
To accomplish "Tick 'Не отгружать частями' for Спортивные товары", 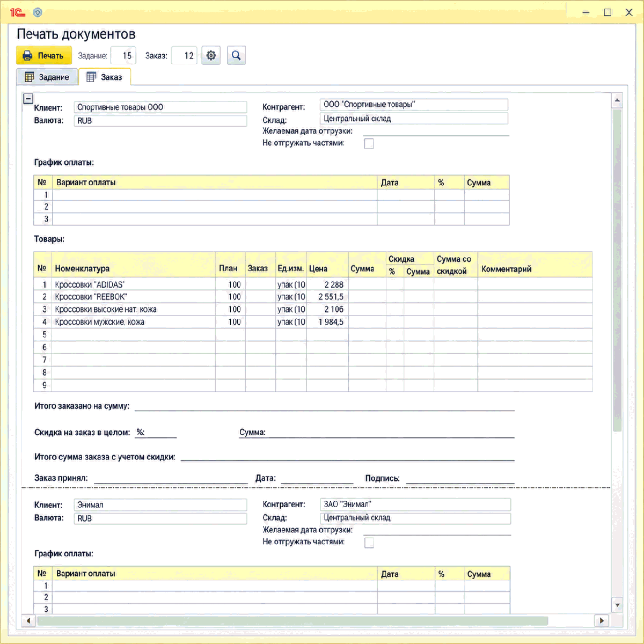I will (369, 143).
